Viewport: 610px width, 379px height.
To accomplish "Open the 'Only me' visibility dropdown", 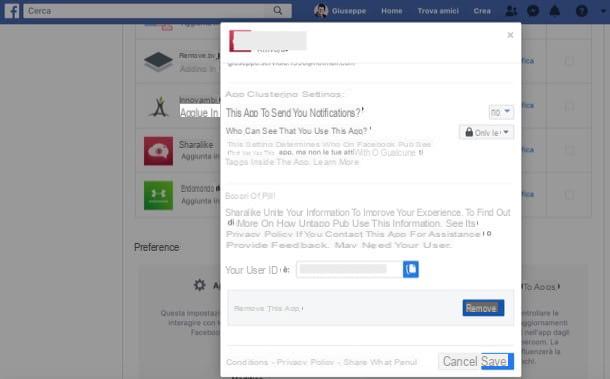I will pyautogui.click(x=487, y=132).
